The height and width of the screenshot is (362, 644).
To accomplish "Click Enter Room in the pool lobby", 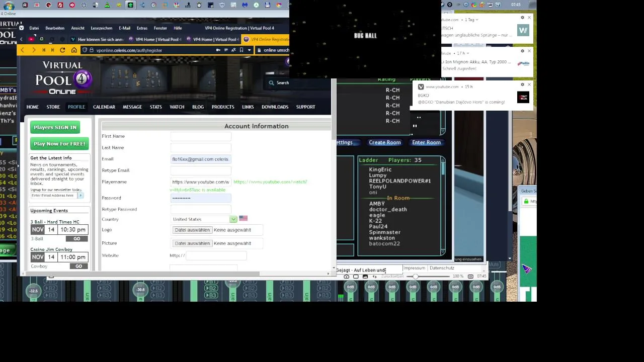I will (426, 142).
